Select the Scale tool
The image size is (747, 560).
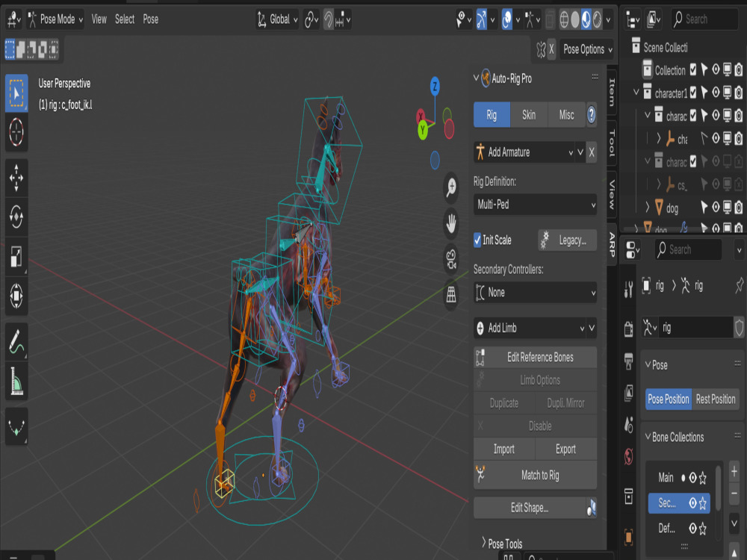click(x=16, y=256)
